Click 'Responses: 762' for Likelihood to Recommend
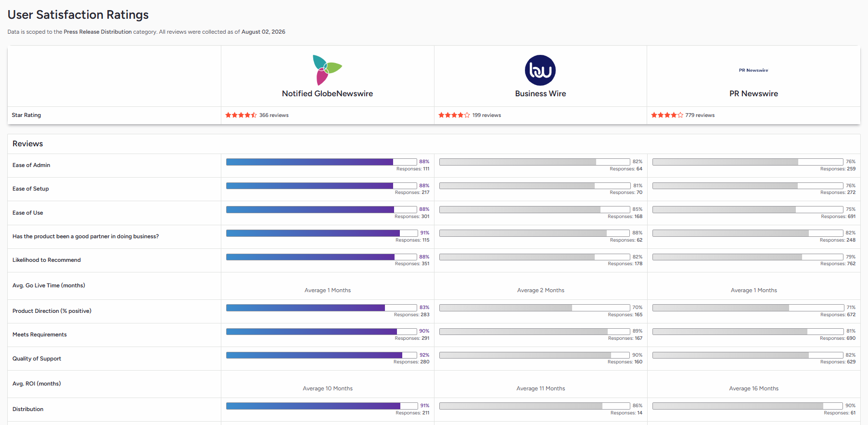The image size is (868, 425). (x=838, y=264)
